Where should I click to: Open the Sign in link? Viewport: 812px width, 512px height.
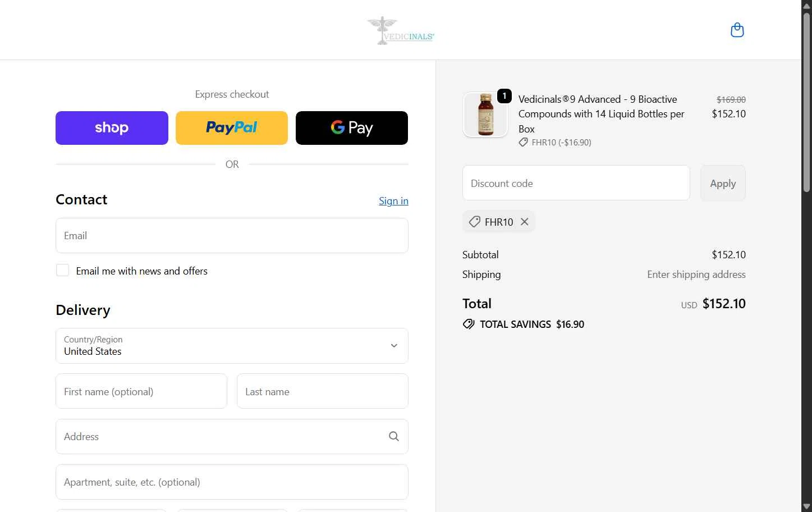coord(393,201)
